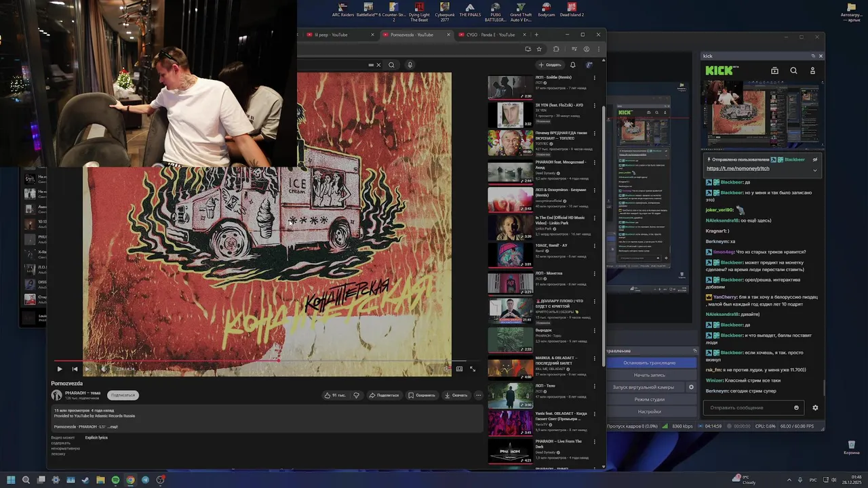Open the browser extensions puzzle icon
This screenshot has height=488, width=868.
556,49
